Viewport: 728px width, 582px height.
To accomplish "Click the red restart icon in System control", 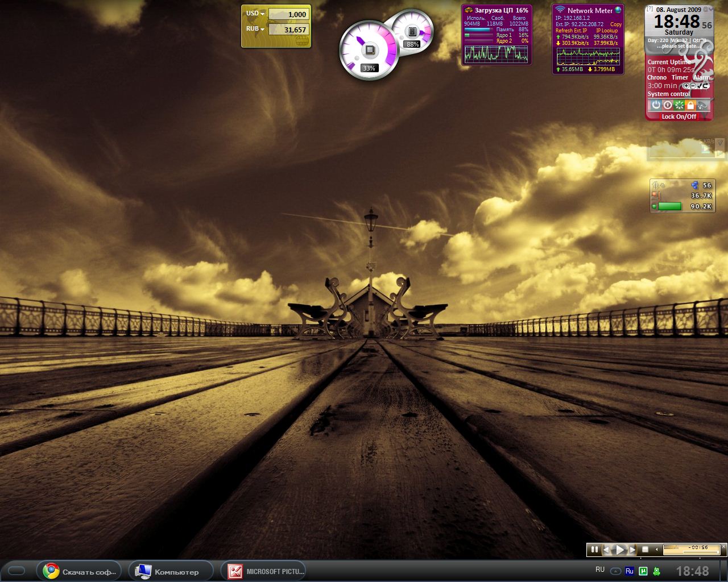I will pyautogui.click(x=668, y=105).
